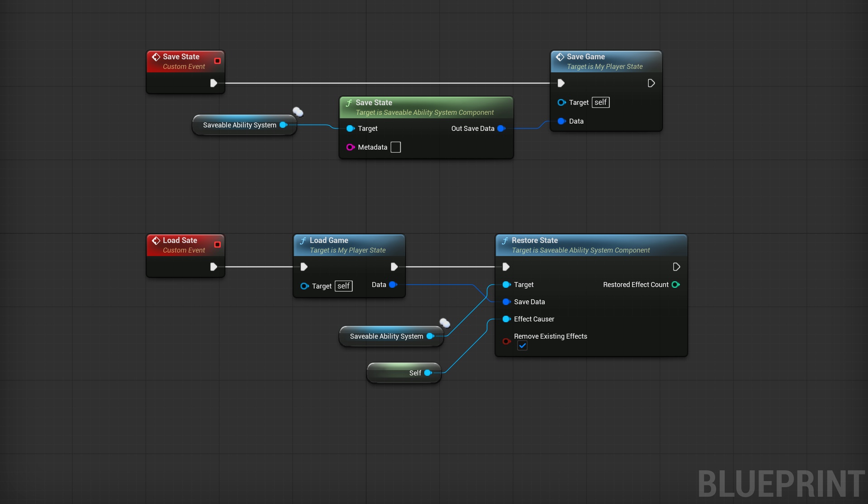Viewport: 868px width, 504px height.
Task: Click the Load Sate event delegate pin
Action: coord(217,244)
